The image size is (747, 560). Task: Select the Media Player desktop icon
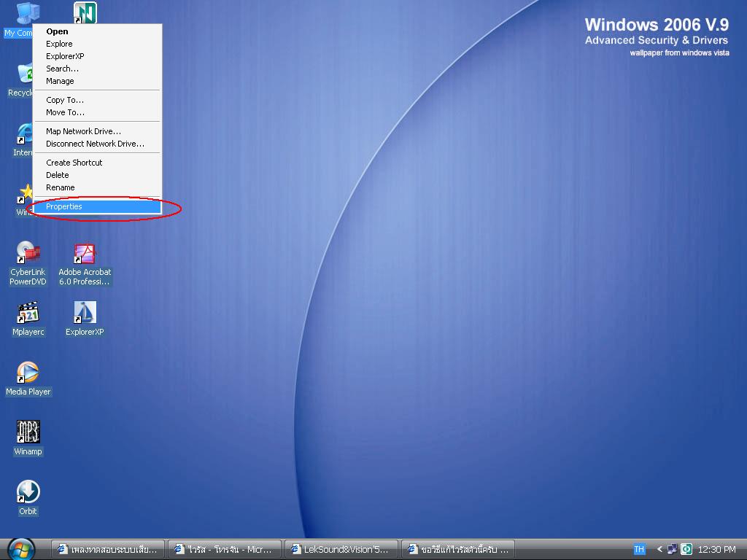pyautogui.click(x=28, y=378)
